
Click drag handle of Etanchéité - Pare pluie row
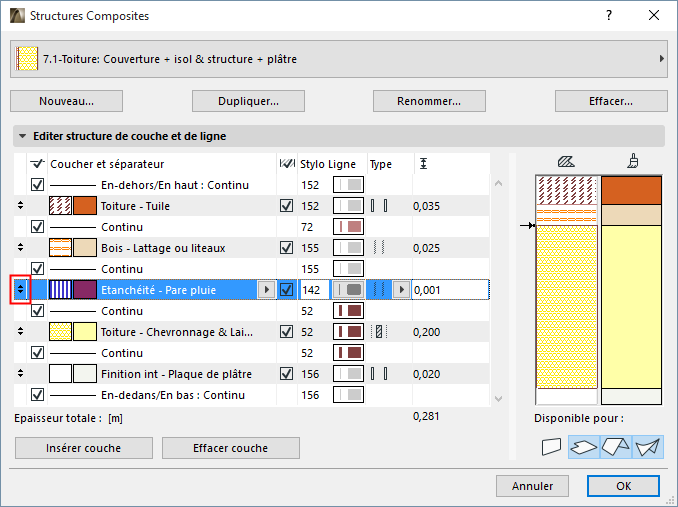(20, 290)
